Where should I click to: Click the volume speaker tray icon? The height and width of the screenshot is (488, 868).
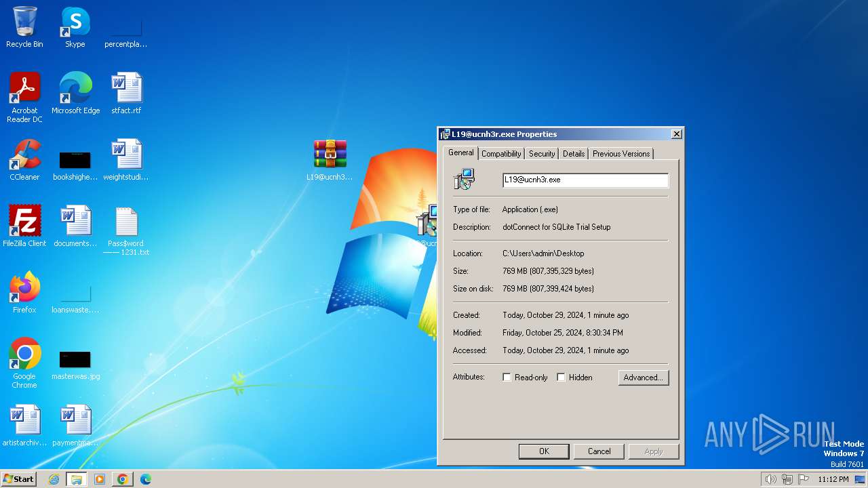(770, 479)
